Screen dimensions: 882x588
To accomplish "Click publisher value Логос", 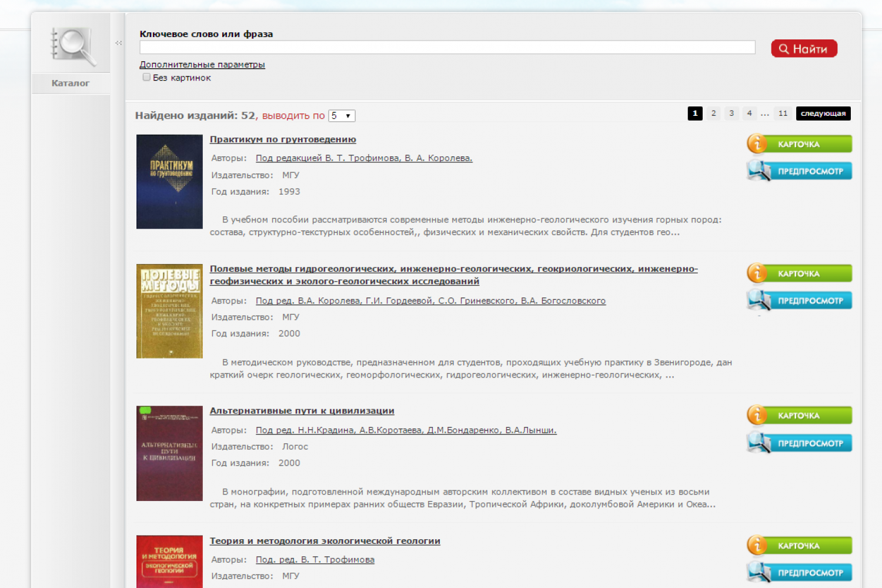I will coord(295,447).
